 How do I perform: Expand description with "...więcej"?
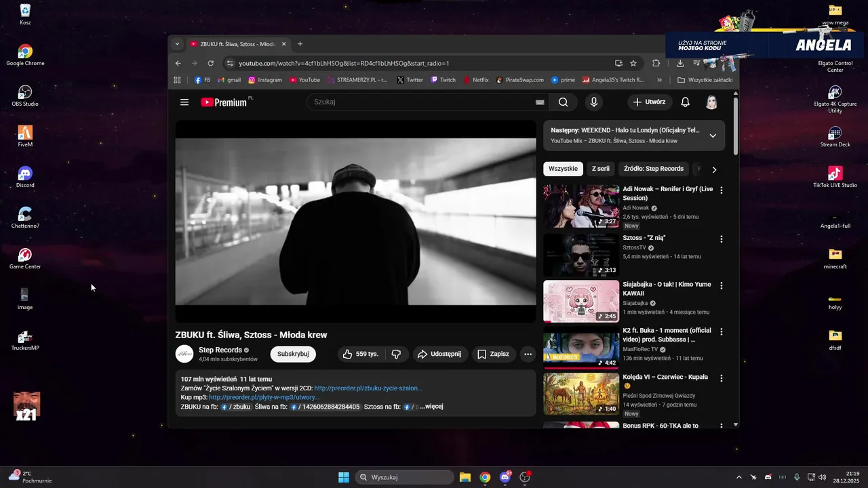coord(431,407)
